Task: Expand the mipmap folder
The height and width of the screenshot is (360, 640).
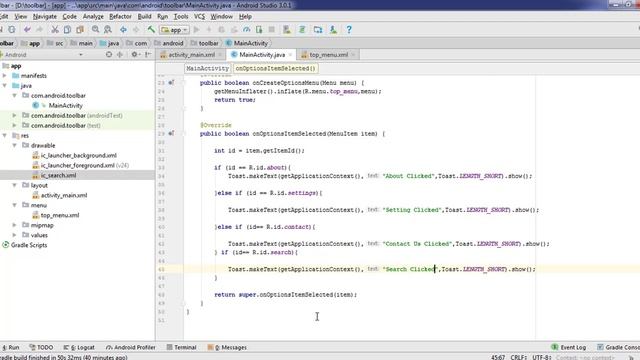Action: point(15,225)
